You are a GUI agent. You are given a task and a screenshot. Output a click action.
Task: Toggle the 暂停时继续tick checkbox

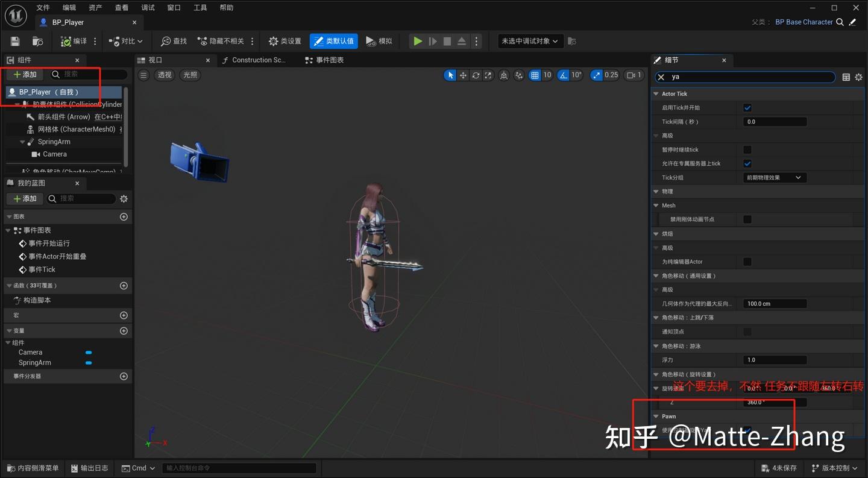point(747,149)
